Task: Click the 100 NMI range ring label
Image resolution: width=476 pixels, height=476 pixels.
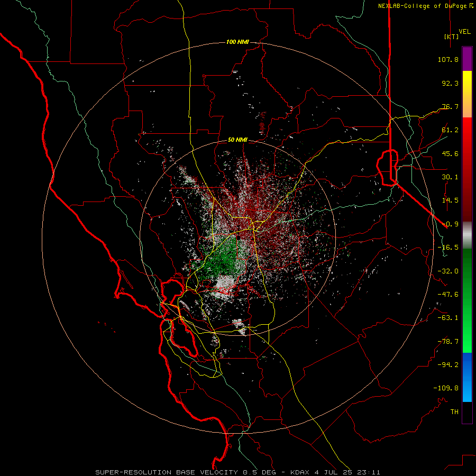Action: pos(237,42)
